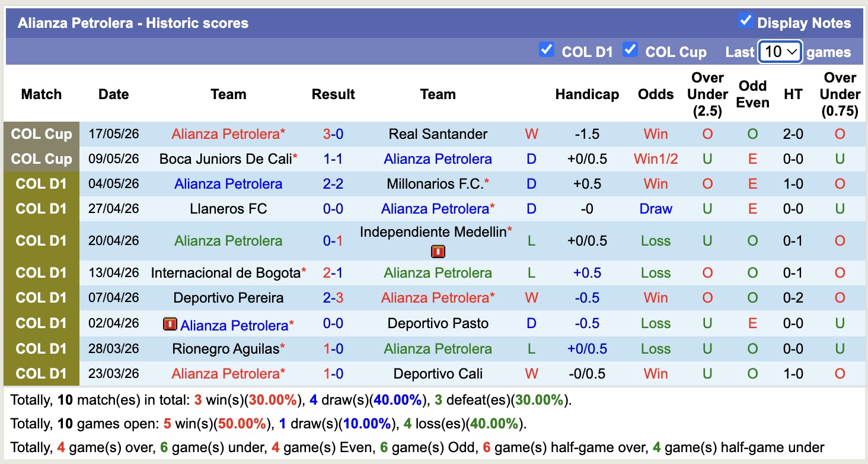The width and height of the screenshot is (868, 464).
Task: Click Internacional de Bogota team name
Action: tap(225, 273)
